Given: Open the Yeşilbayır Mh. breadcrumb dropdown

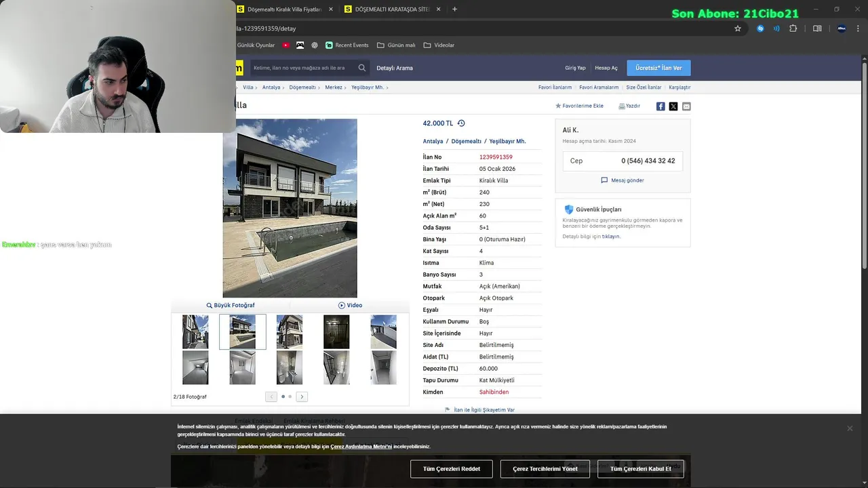Looking at the screenshot, I should coord(369,87).
